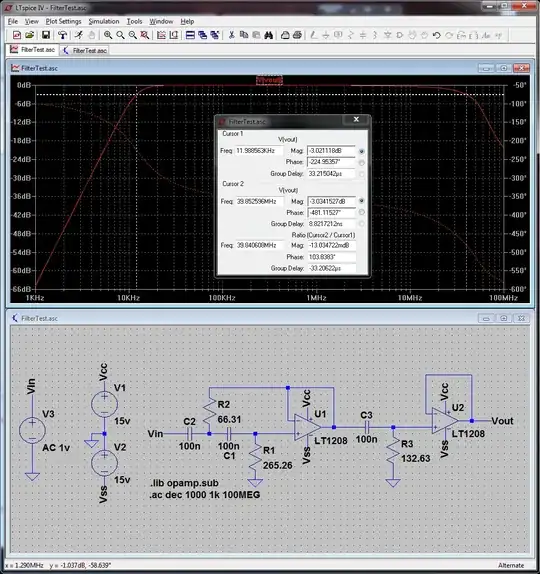Click the .ac dec 1000 1k 100MEG directive
Viewport: 540px width, 574px height.
click(x=205, y=495)
